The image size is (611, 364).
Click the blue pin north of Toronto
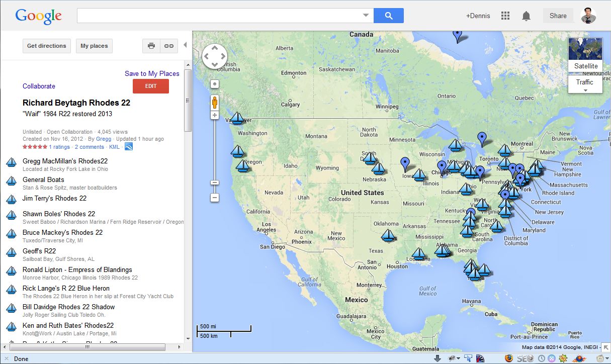482,139
